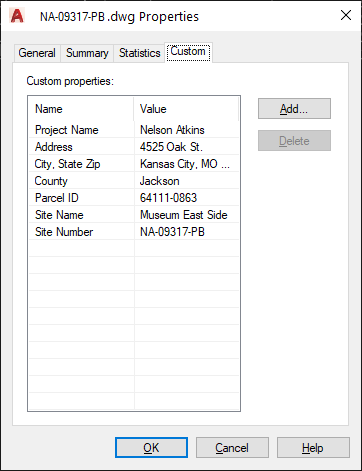
Task: Click the Name column header
Action: [x=81, y=109]
